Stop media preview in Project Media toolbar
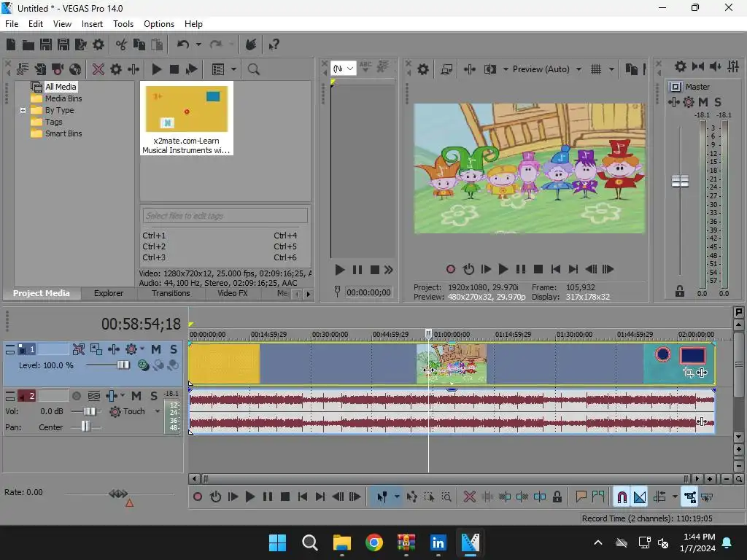Screen dimensions: 747x560 click(174, 69)
